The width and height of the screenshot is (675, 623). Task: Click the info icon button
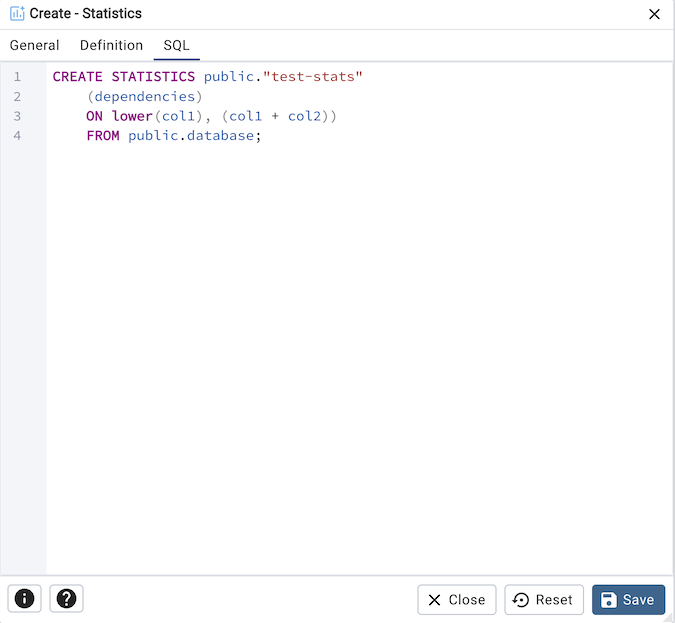[x=25, y=598]
